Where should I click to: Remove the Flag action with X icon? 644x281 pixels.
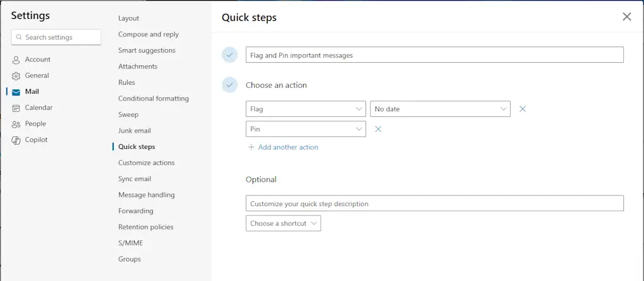click(x=522, y=109)
